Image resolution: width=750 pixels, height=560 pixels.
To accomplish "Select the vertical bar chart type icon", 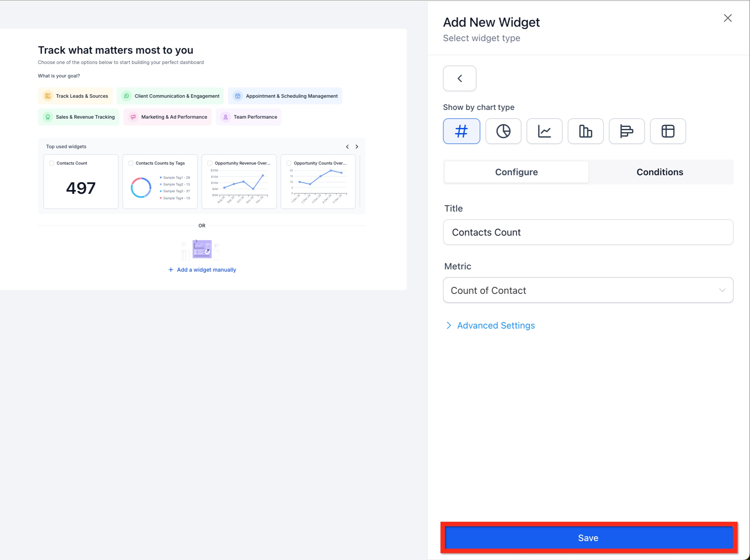I will pos(585,131).
